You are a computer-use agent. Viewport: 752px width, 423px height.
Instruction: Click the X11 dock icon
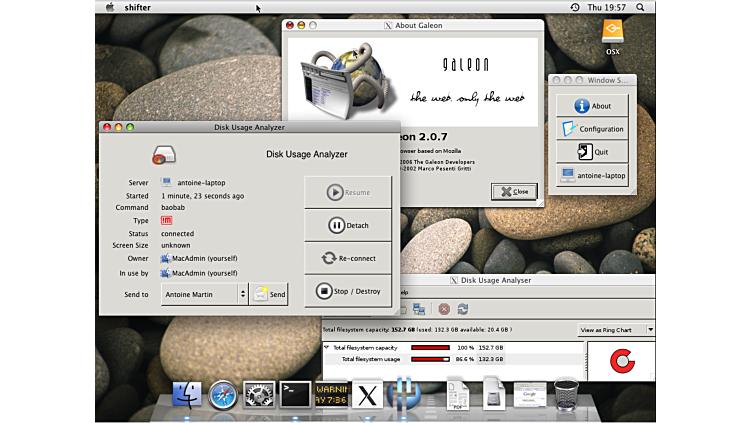coord(367,395)
